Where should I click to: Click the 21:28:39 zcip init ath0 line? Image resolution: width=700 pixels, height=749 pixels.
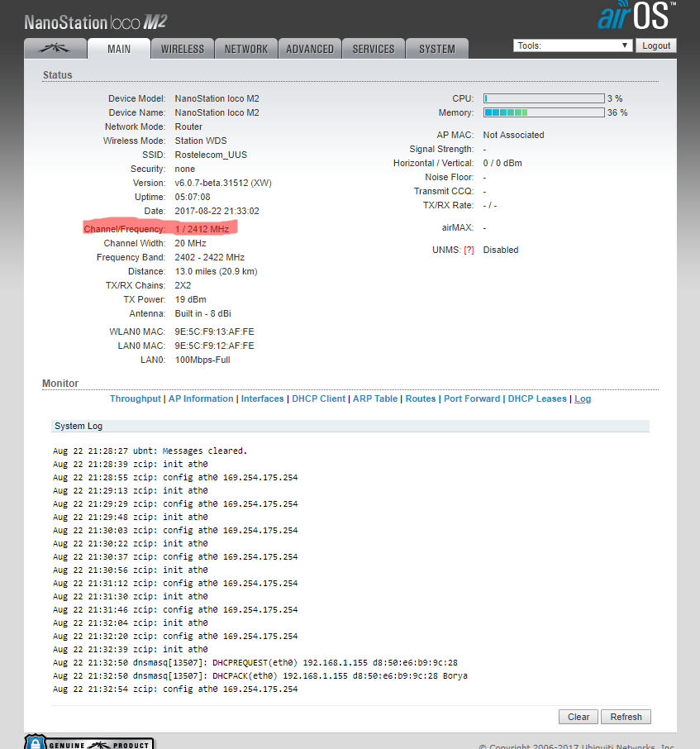click(x=131, y=465)
